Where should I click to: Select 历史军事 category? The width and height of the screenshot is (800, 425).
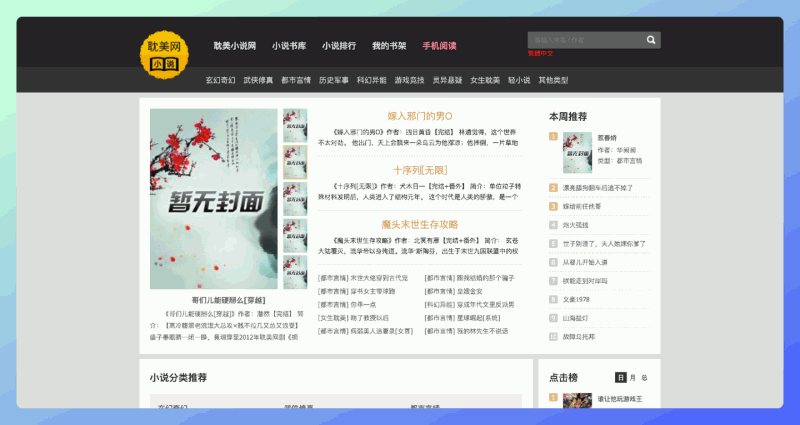point(334,80)
